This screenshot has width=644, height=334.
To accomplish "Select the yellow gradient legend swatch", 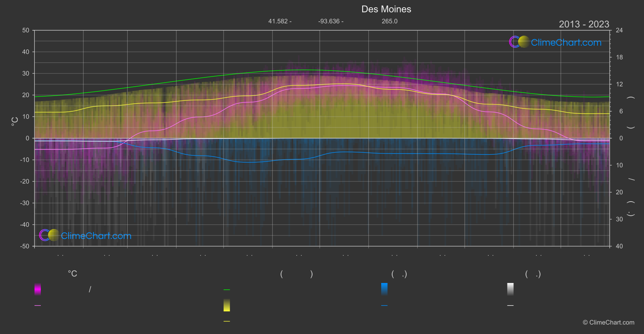I will [227, 305].
